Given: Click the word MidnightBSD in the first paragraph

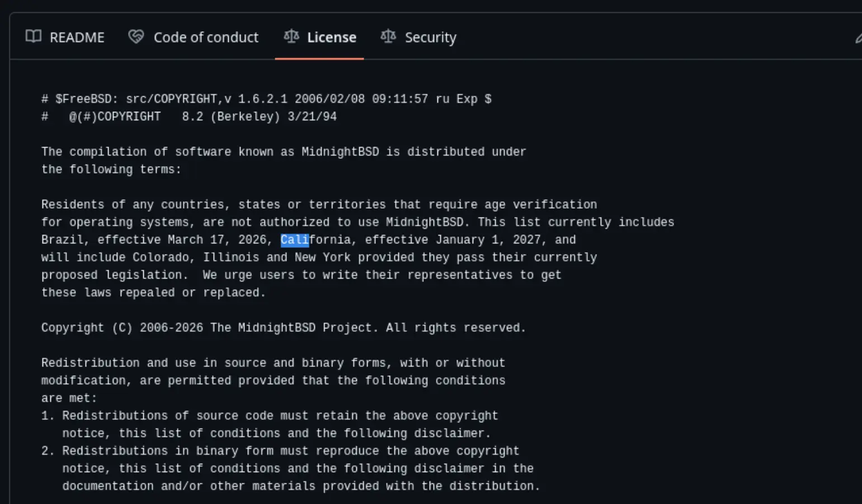Looking at the screenshot, I should coord(339,151).
